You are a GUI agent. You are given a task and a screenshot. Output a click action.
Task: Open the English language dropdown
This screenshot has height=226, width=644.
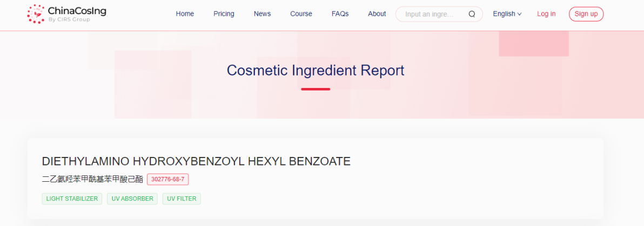(507, 14)
